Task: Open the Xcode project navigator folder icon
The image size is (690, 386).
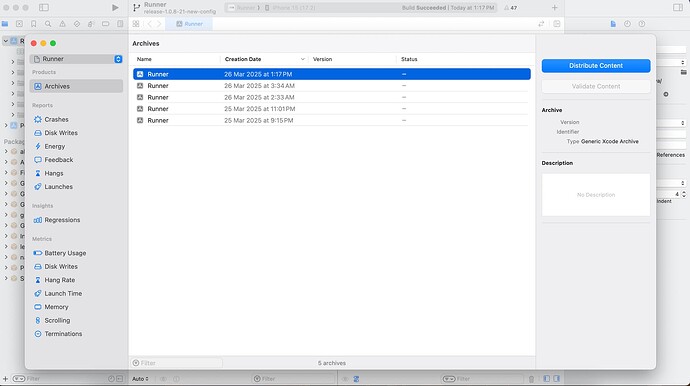Action: pos(5,24)
